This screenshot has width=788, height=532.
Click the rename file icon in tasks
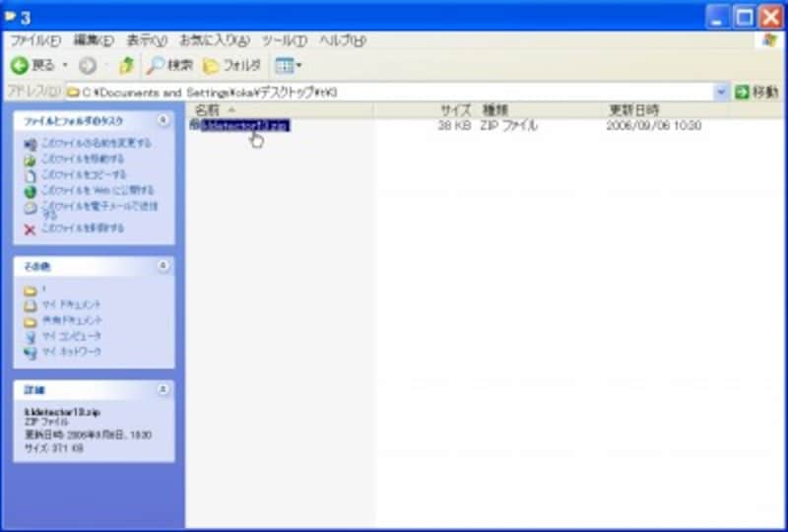(x=31, y=145)
